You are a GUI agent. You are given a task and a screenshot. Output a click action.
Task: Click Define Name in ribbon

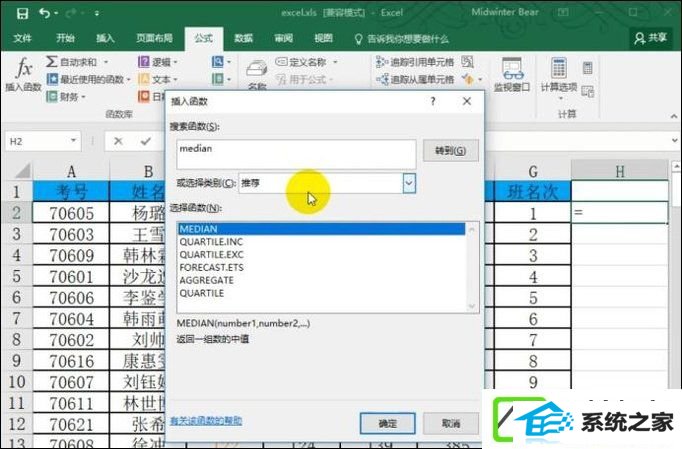tap(301, 62)
